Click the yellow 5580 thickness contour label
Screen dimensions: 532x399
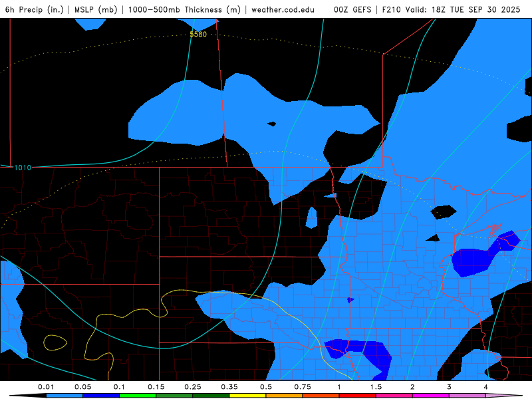coord(198,35)
